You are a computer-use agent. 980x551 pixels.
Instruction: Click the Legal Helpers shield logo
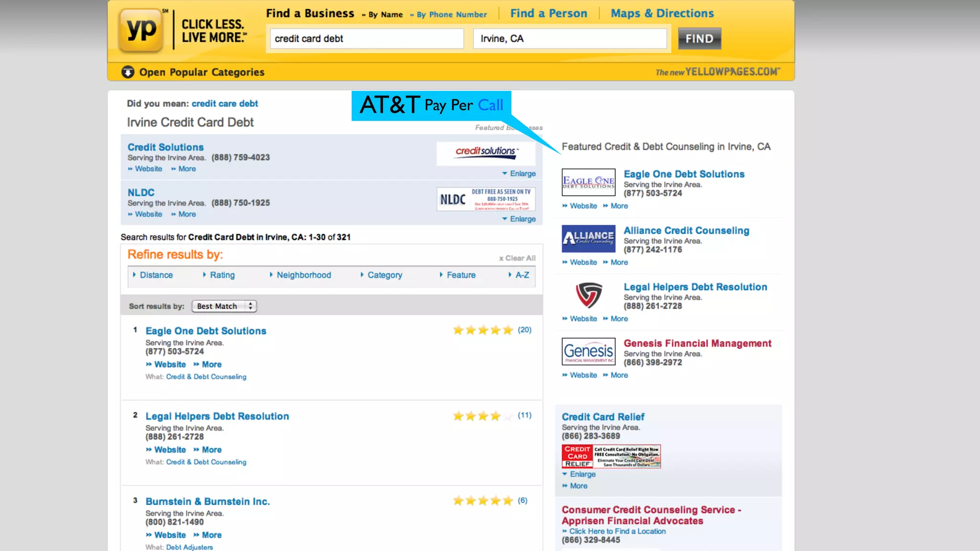(x=589, y=295)
